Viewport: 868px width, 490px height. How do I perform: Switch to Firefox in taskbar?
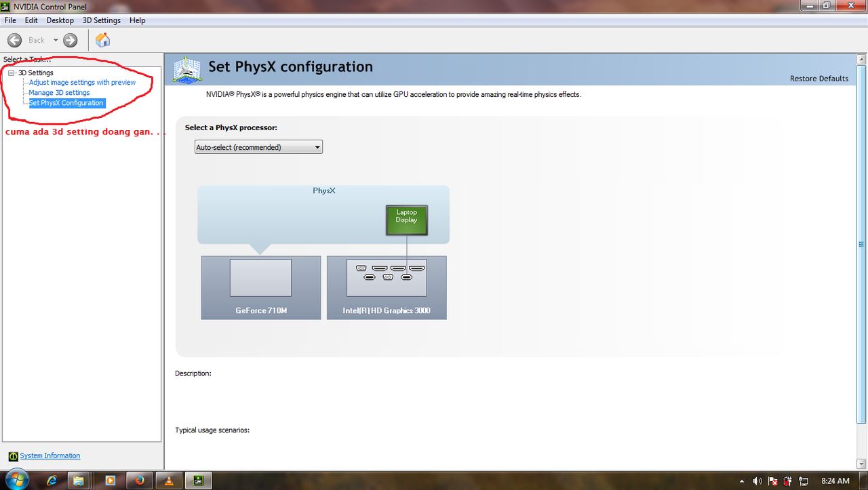[140, 481]
